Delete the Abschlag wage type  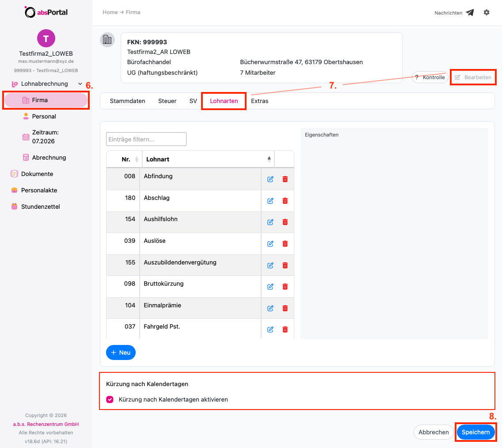tap(285, 201)
